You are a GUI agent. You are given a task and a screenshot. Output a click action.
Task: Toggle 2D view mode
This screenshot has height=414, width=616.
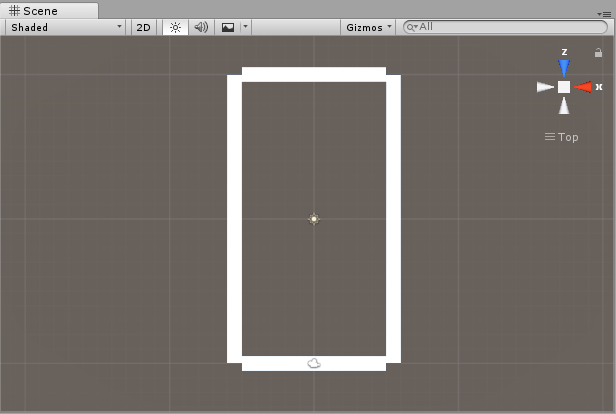[143, 27]
